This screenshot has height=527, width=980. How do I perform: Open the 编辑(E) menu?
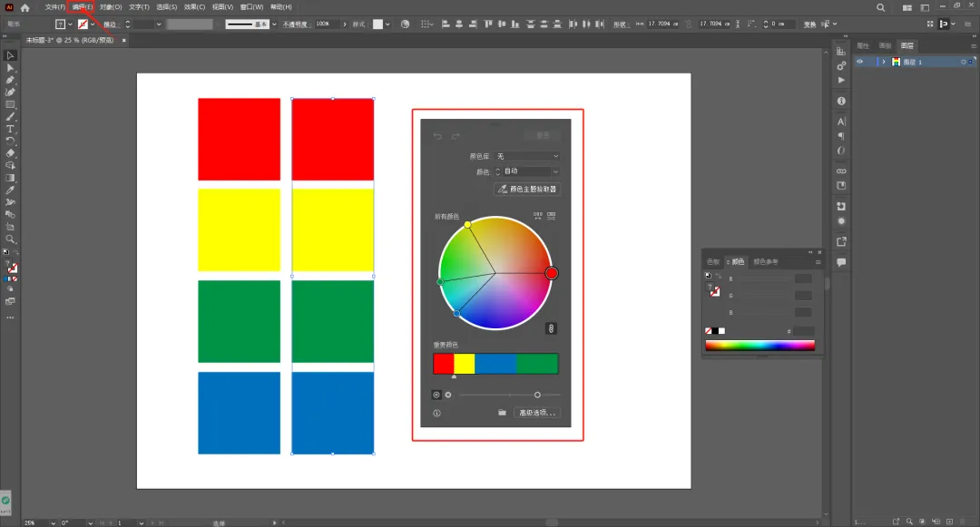coord(83,7)
